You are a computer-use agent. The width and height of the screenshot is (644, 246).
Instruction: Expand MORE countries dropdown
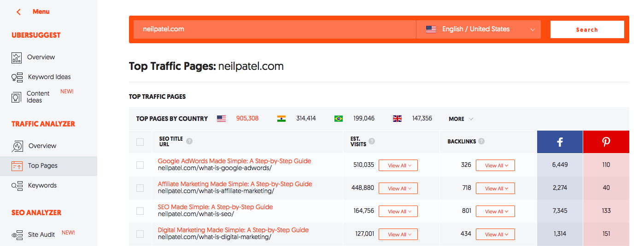(x=461, y=119)
